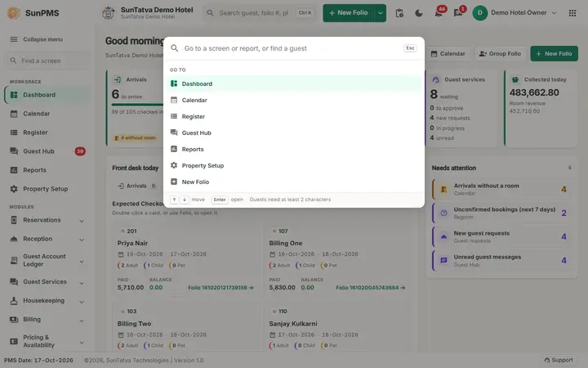Click the Register icon in command palette
This screenshot has height=368, width=588.
click(x=174, y=116)
